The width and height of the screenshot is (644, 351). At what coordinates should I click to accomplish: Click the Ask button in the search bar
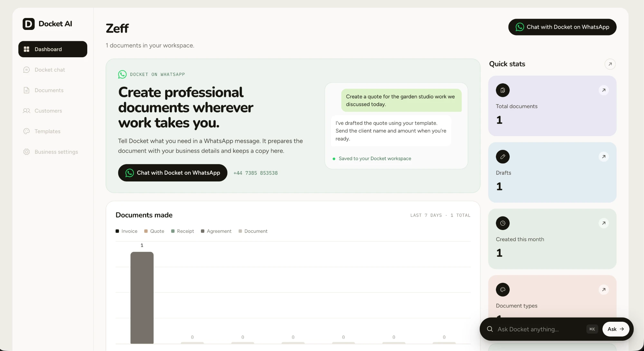[x=616, y=329]
